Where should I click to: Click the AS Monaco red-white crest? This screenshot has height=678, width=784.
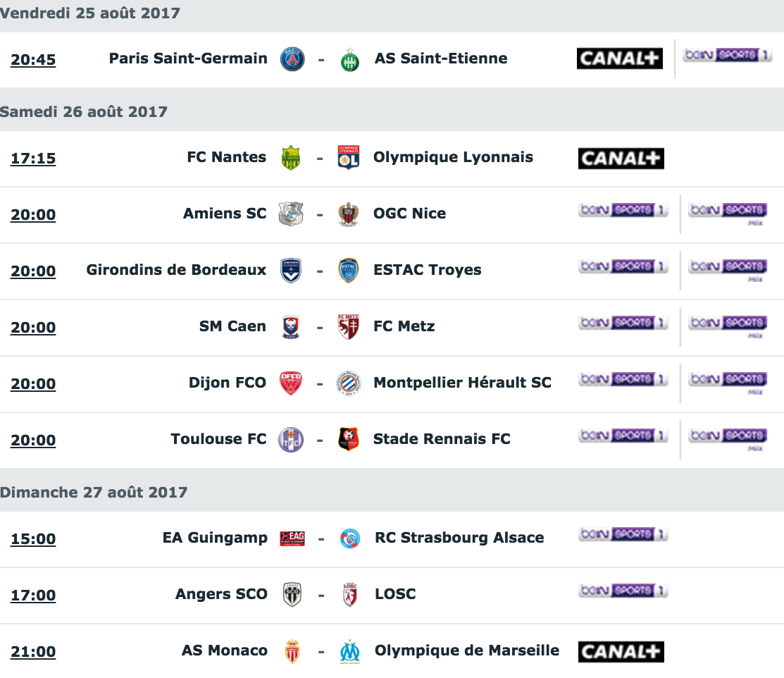pyautogui.click(x=292, y=651)
